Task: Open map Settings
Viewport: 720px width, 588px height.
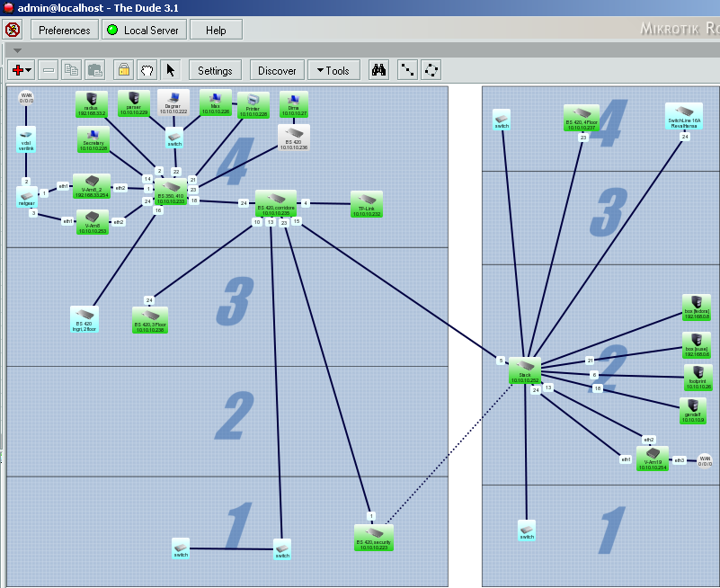Action: pos(215,70)
